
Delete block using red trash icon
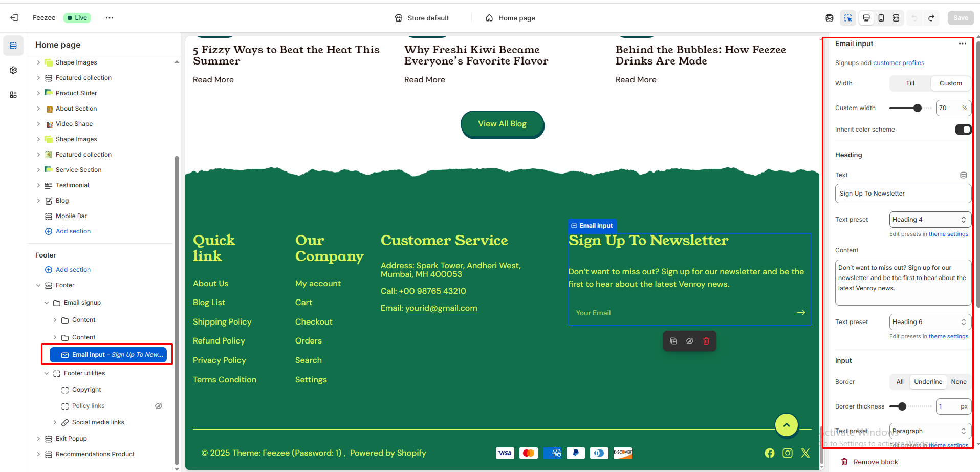(x=706, y=341)
